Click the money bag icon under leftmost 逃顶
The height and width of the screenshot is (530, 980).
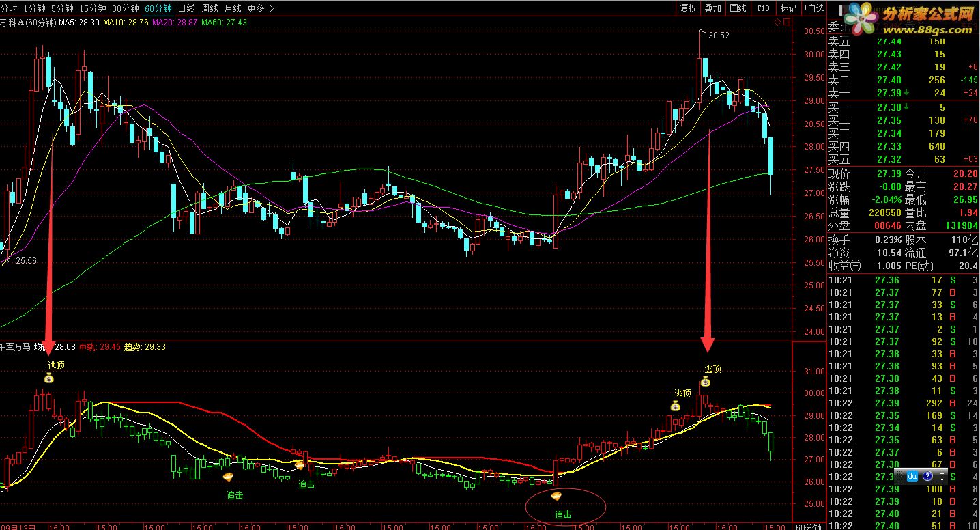point(48,378)
